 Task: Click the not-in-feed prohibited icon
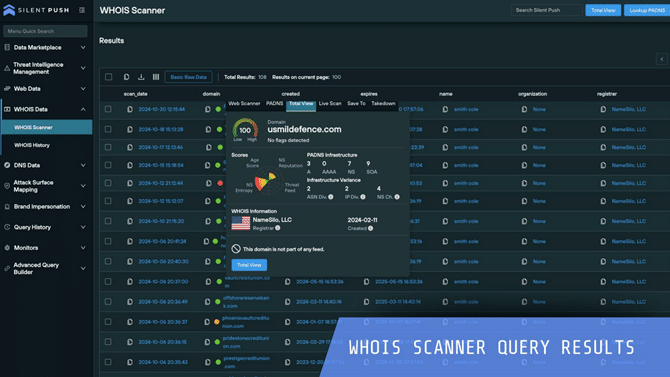tap(236, 249)
